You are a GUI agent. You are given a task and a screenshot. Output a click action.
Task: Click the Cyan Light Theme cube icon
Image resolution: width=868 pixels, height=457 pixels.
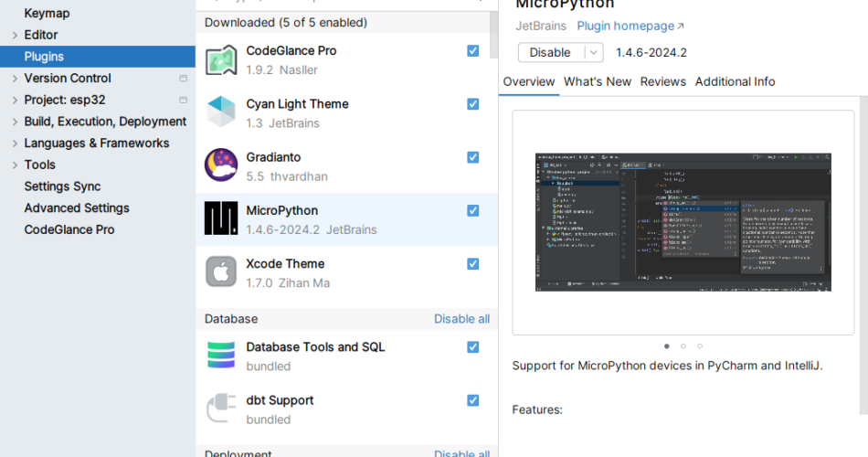pos(221,112)
